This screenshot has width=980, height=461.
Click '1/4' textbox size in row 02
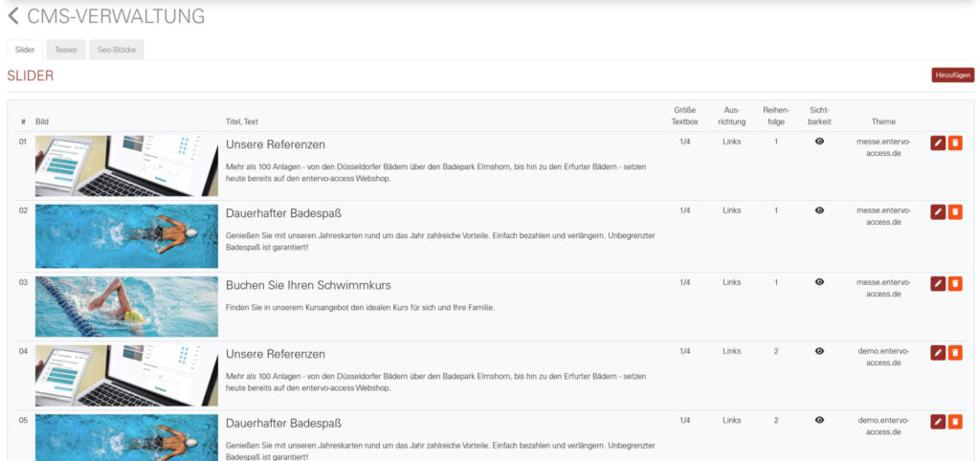point(685,210)
